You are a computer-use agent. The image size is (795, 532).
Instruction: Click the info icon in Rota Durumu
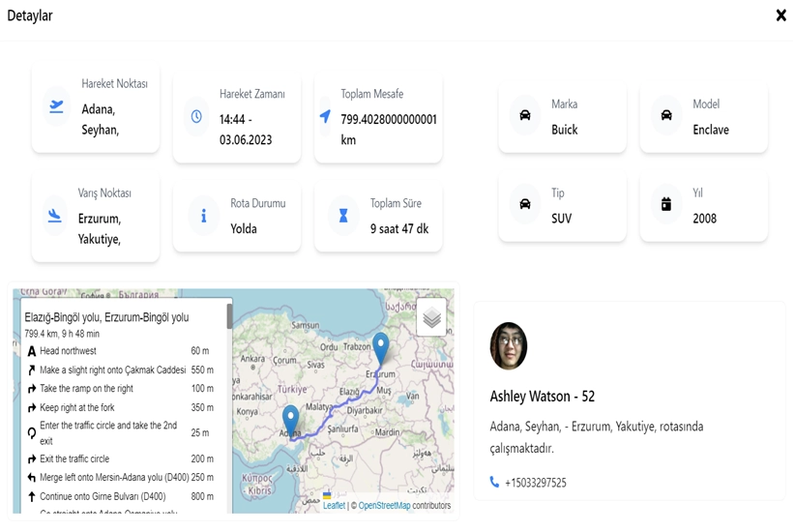click(x=203, y=216)
